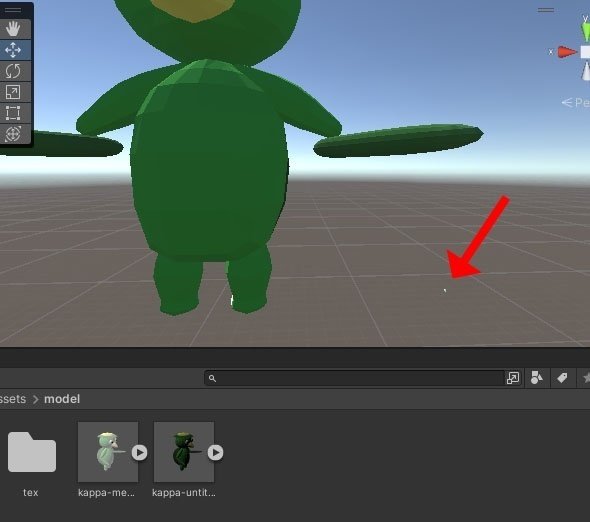Select the Rect transform tool
590x522 pixels.
(13, 113)
